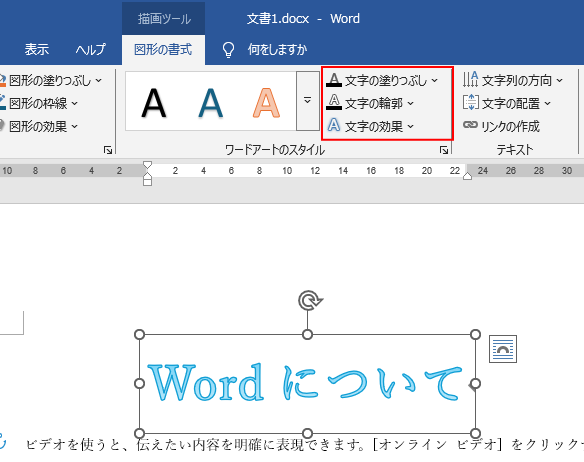Select the orange outlined WordArt style A

point(266,103)
